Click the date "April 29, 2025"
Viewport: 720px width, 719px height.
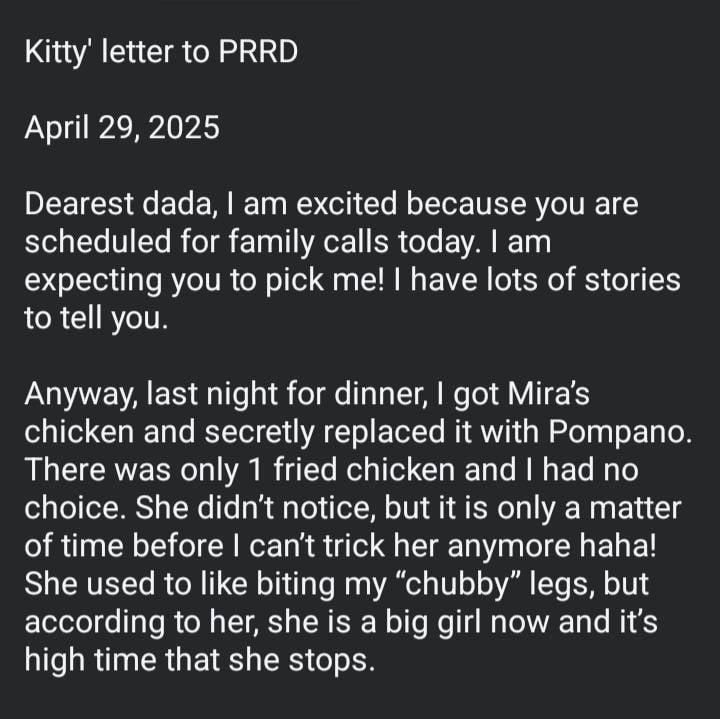coord(121,129)
